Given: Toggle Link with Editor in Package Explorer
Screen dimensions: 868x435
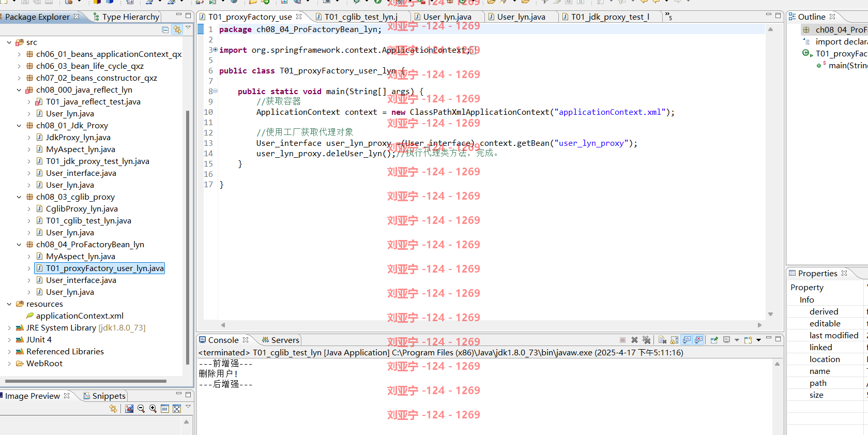Looking at the screenshot, I should click(x=177, y=29).
